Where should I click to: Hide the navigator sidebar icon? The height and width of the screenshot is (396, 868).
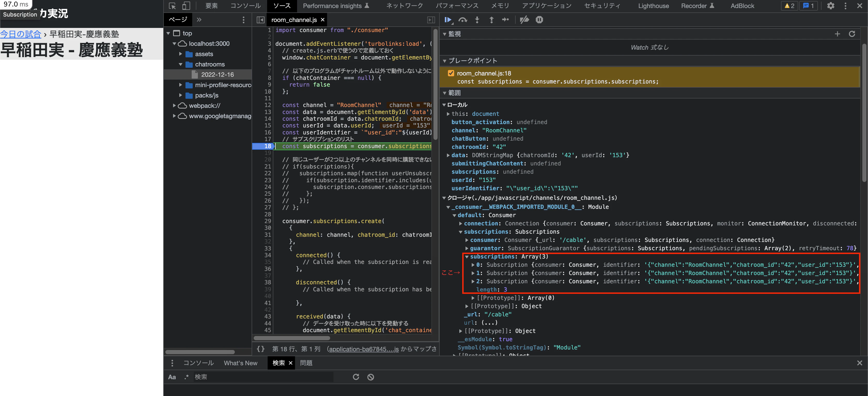(x=260, y=20)
